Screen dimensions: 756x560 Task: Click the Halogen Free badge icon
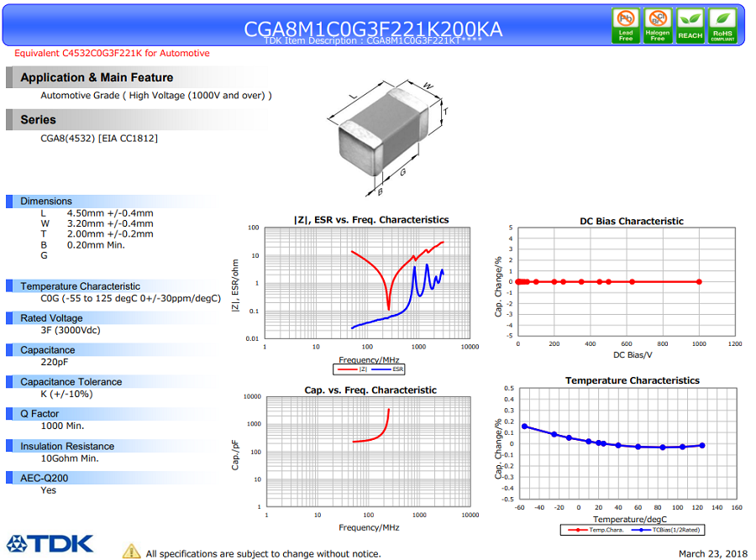coord(658,25)
